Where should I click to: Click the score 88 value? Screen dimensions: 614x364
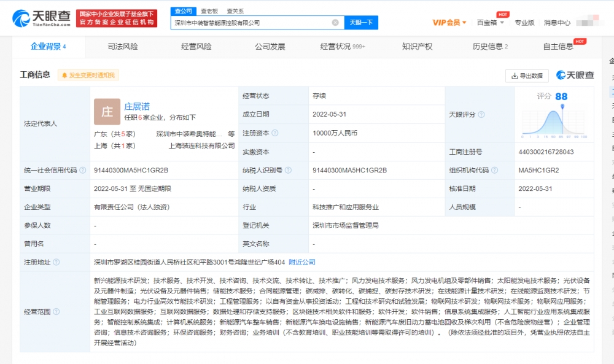click(x=561, y=96)
